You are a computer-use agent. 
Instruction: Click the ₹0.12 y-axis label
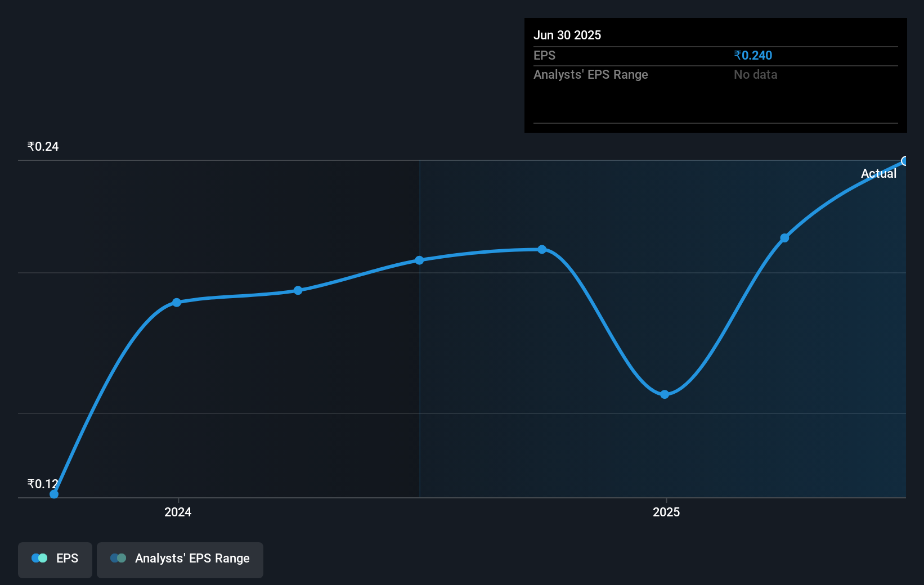[43, 484]
